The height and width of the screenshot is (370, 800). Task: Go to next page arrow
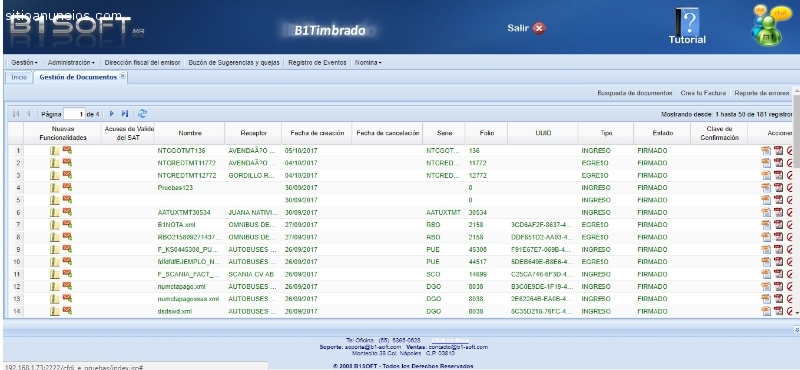click(x=112, y=114)
